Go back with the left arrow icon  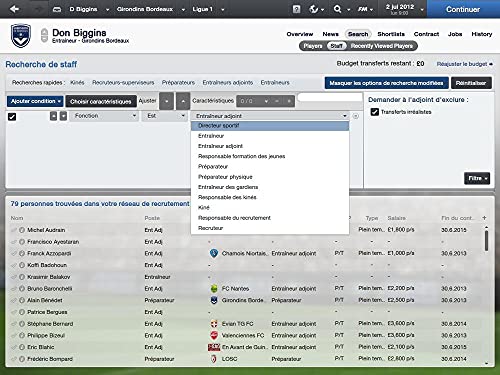coord(14,9)
